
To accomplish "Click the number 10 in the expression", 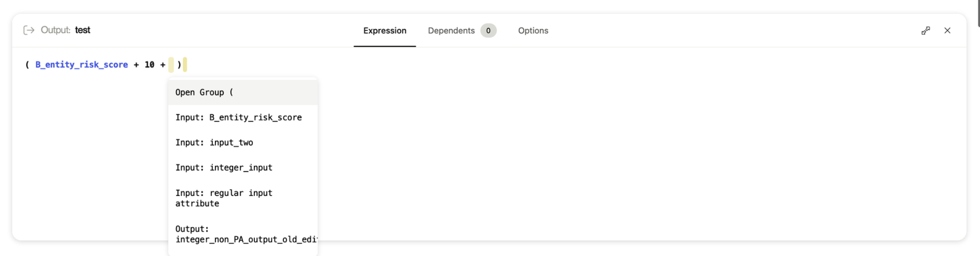I will (x=149, y=65).
